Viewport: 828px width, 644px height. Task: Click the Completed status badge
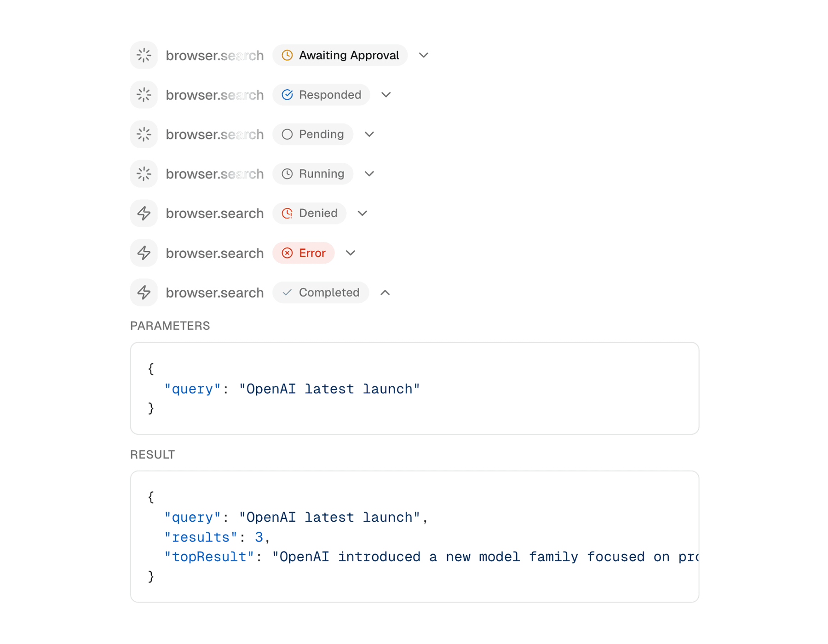321,292
